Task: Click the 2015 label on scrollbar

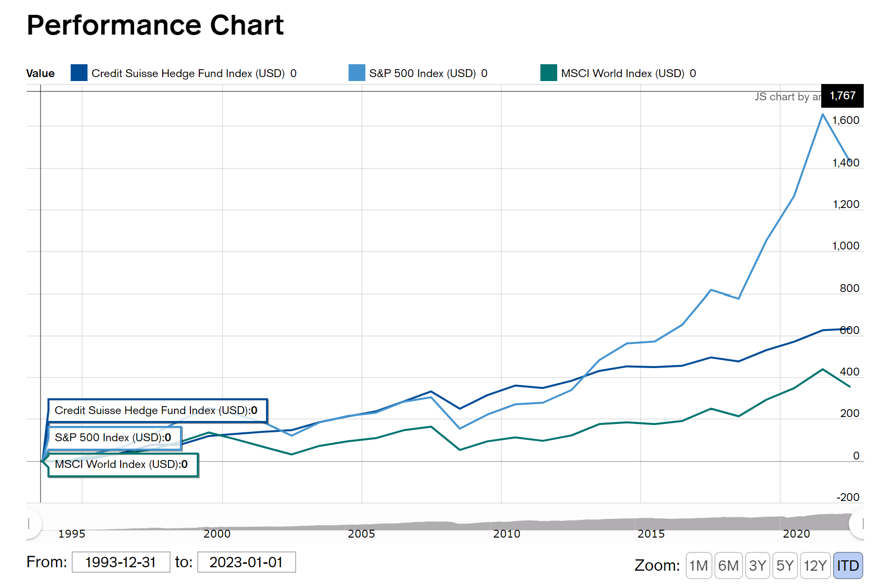Action: (651, 534)
